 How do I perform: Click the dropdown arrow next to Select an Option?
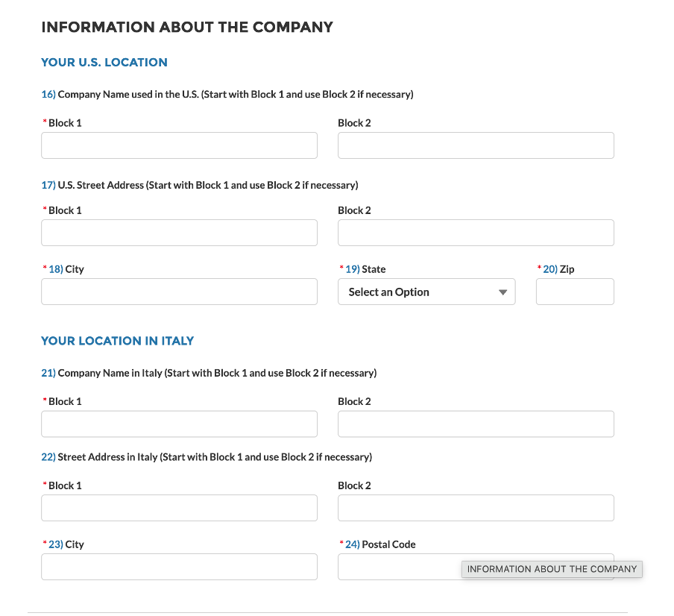(501, 292)
